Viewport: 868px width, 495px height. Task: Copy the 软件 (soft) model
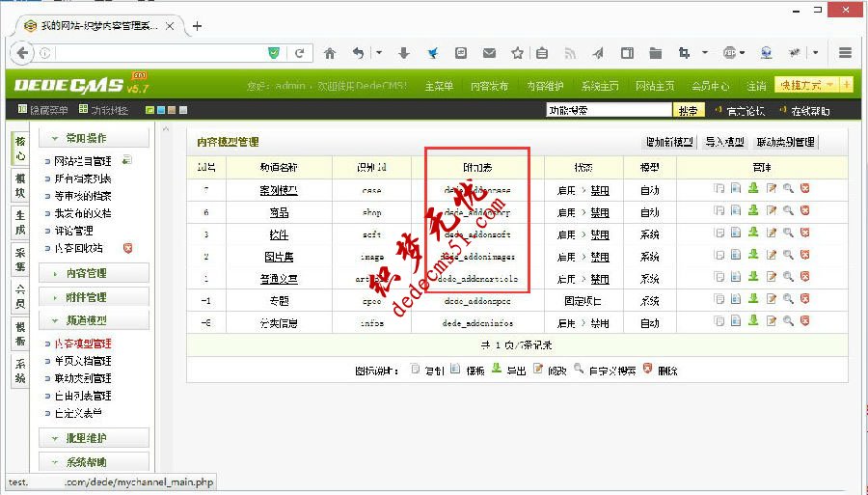point(719,233)
